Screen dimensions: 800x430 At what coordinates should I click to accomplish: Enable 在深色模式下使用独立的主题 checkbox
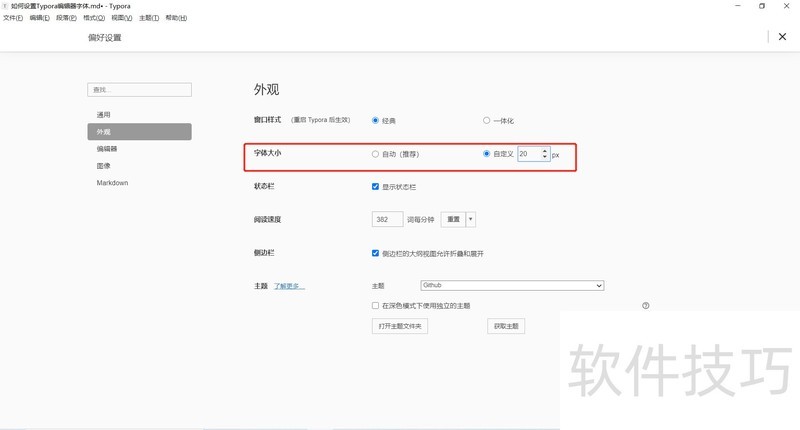[375, 306]
